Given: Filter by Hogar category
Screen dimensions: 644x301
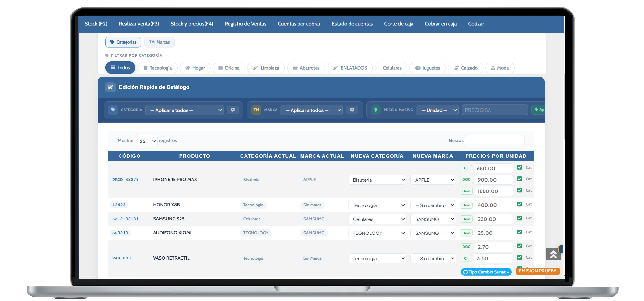Looking at the screenshot, I should point(195,68).
